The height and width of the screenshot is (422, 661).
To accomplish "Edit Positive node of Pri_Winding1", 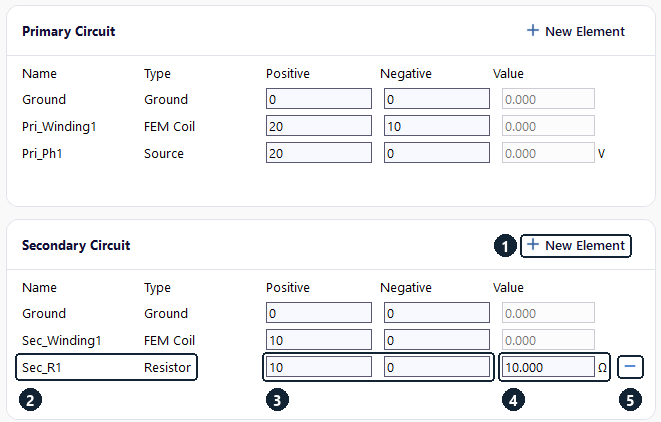I will click(x=319, y=126).
